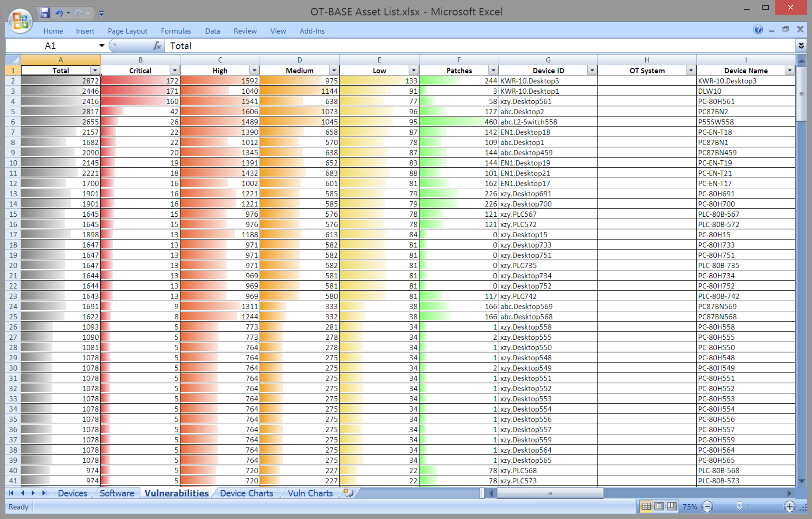The height and width of the screenshot is (519, 812).
Task: Switch to the Device Charts sheet
Action: 246,493
